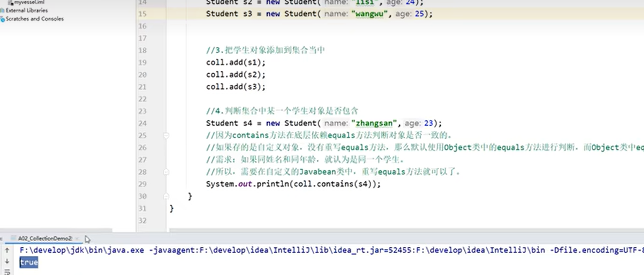Click the method fold end marker at line 30

(x=166, y=196)
